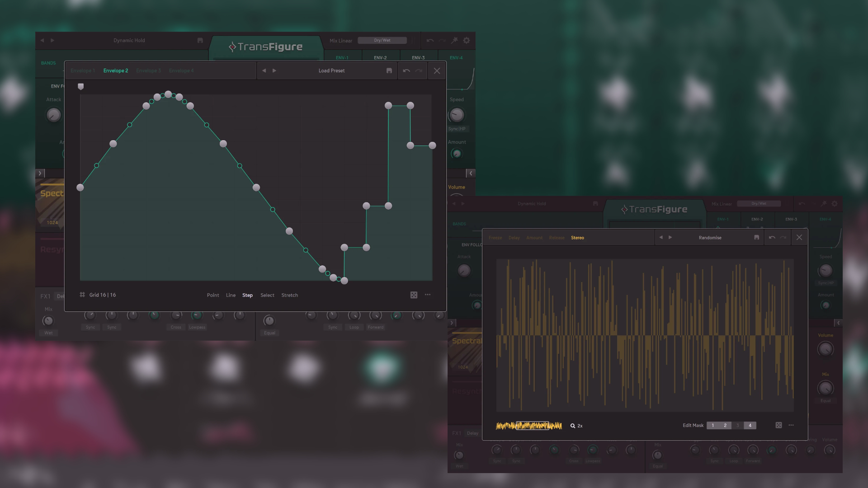Click the pin icon in top toolbar
This screenshot has height=488, width=868.
point(454,41)
